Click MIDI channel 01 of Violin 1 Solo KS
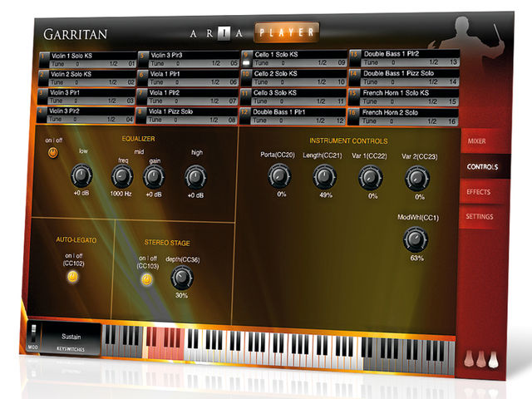Screen dimensions: 532x399 tap(131, 64)
